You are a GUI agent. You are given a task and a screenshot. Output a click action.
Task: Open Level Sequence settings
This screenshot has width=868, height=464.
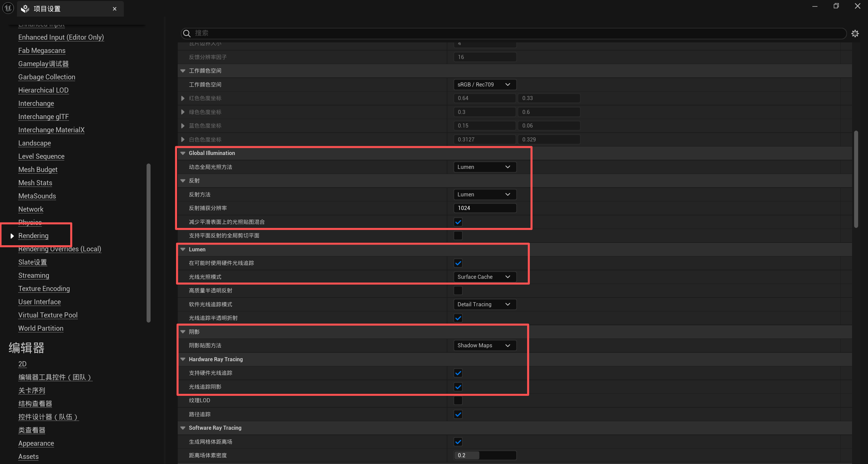point(41,156)
